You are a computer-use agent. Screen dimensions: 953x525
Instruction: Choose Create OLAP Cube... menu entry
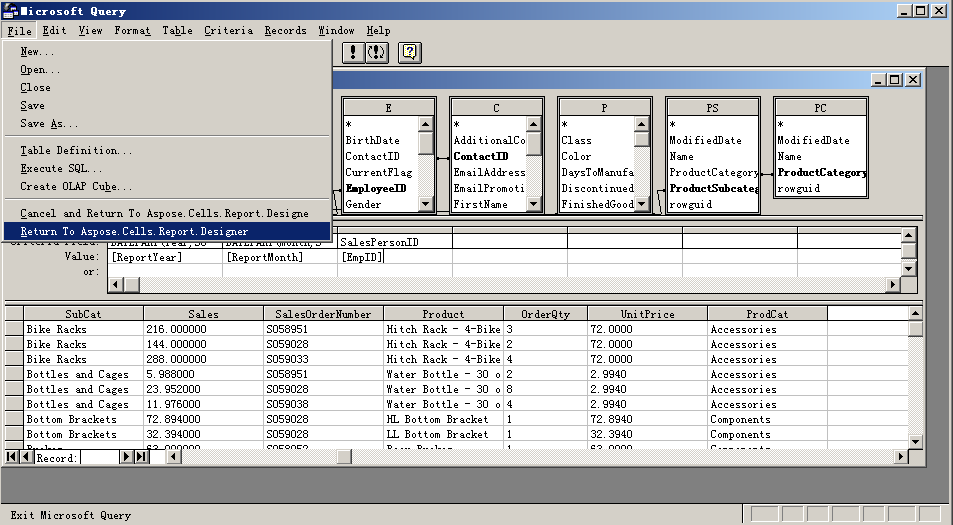tap(167, 186)
